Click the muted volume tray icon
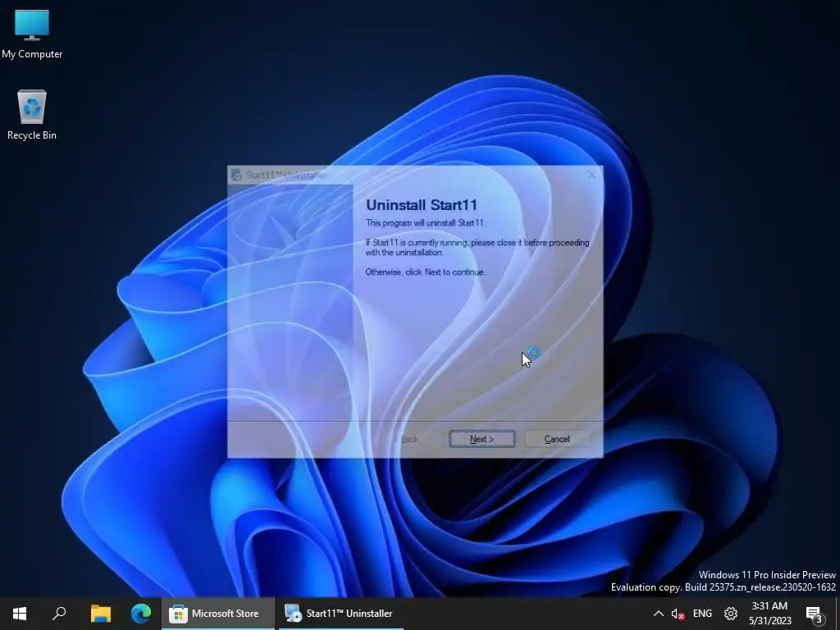 (678, 614)
